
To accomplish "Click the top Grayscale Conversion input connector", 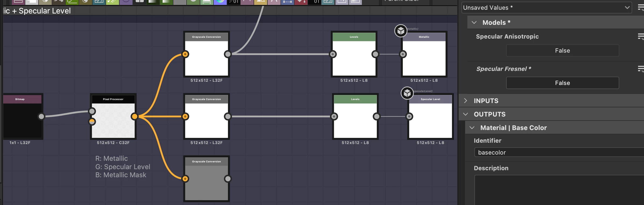I will pyautogui.click(x=185, y=54).
